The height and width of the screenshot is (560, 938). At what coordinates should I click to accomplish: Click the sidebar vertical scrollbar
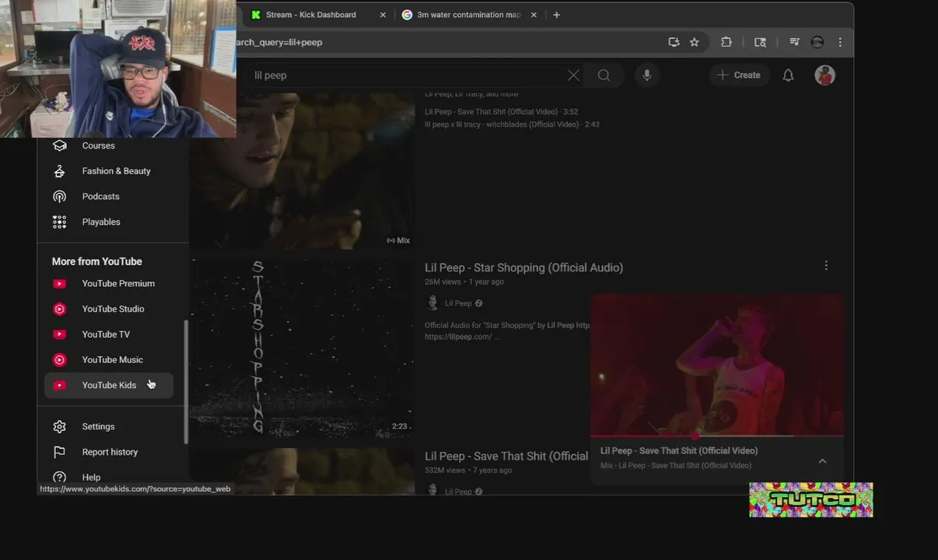186,381
